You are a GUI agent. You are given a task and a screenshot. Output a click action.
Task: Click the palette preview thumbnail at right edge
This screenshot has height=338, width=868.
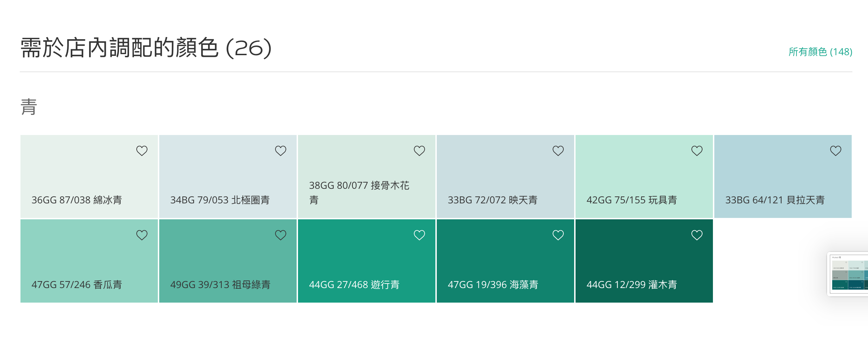[849, 274]
